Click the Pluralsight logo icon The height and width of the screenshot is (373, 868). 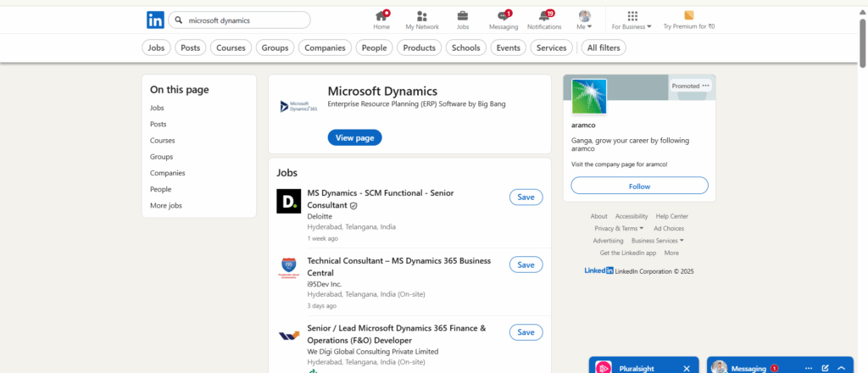[603, 368]
